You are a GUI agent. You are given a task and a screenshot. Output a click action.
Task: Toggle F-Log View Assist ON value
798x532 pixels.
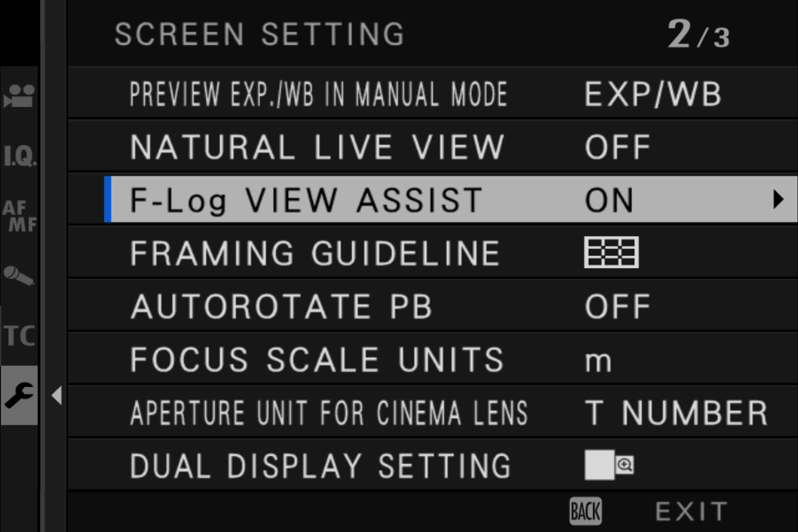609,200
